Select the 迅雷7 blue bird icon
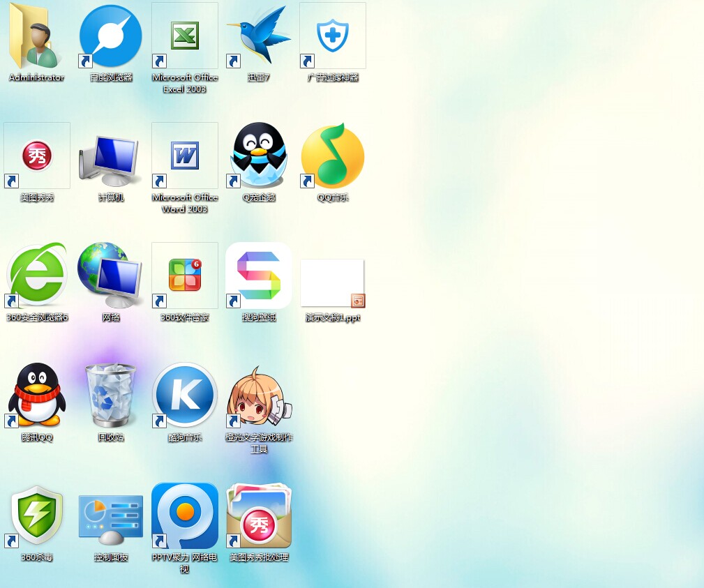 (259, 36)
